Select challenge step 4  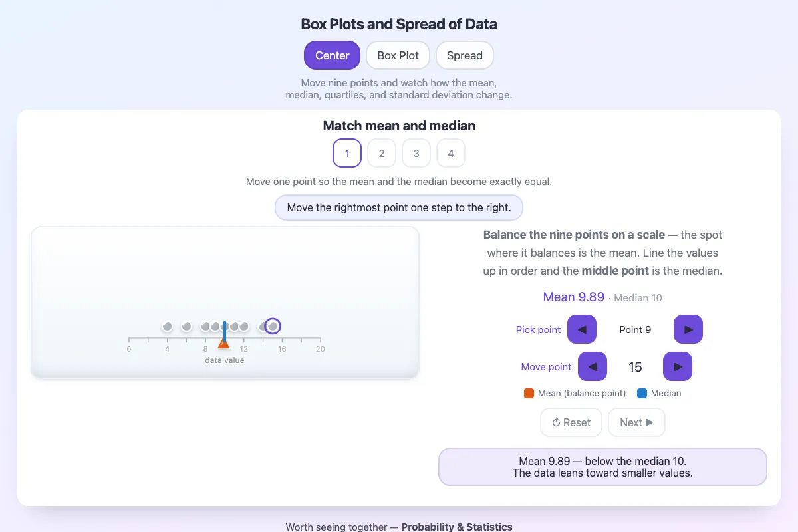tap(451, 153)
